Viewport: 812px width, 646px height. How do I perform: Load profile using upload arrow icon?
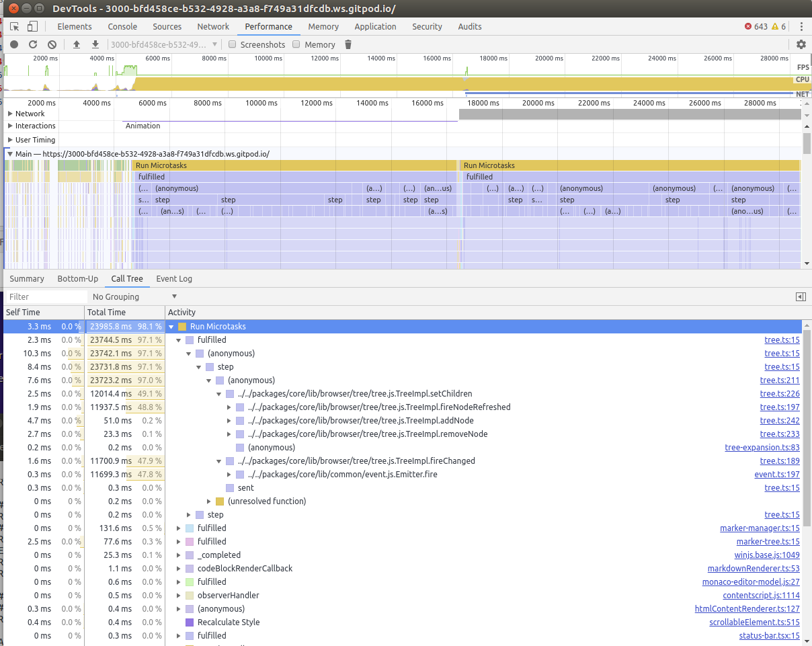pyautogui.click(x=77, y=44)
